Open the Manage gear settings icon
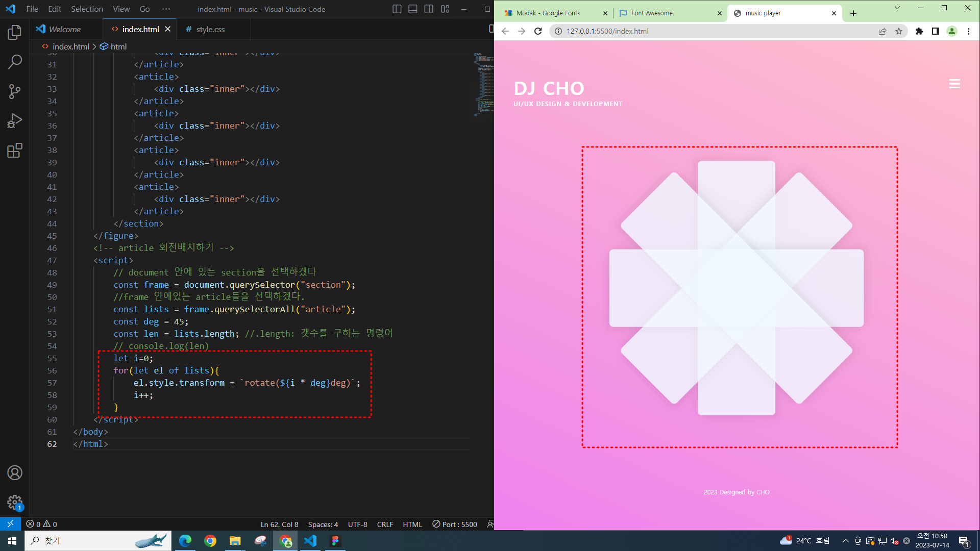The image size is (980, 551). [15, 502]
